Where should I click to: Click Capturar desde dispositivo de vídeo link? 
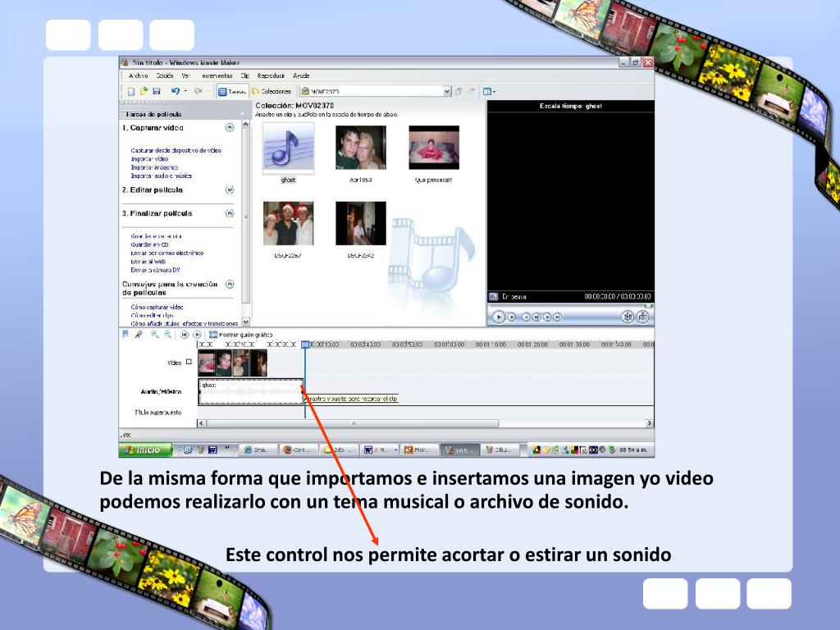(x=176, y=151)
